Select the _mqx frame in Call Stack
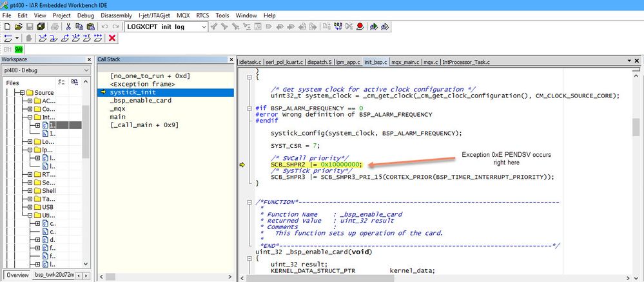 tap(117, 109)
